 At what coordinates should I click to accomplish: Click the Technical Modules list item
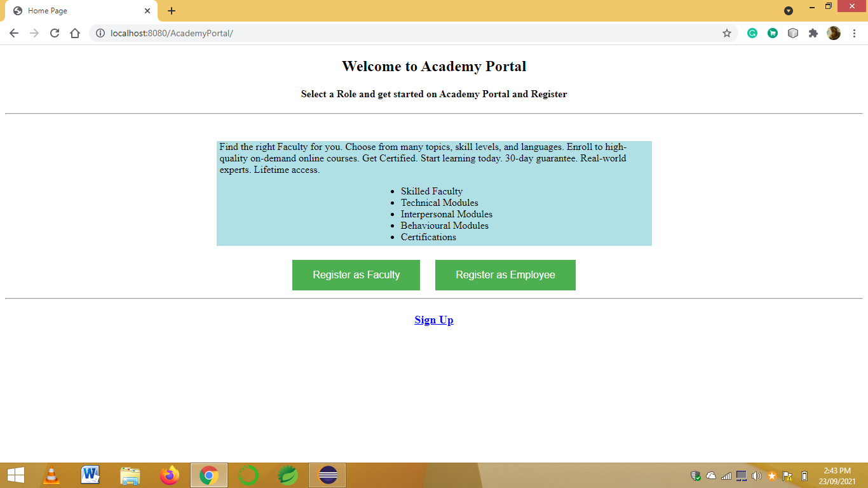439,203
